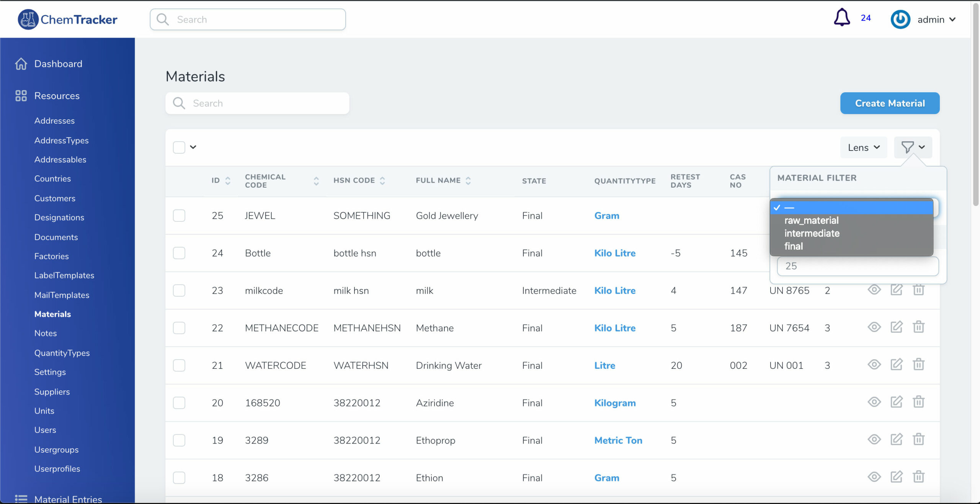Click the Dashboard home icon
980x504 pixels.
[x=21, y=64]
